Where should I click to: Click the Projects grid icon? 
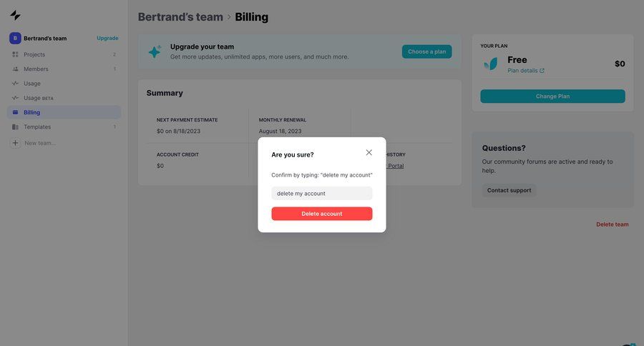15,54
